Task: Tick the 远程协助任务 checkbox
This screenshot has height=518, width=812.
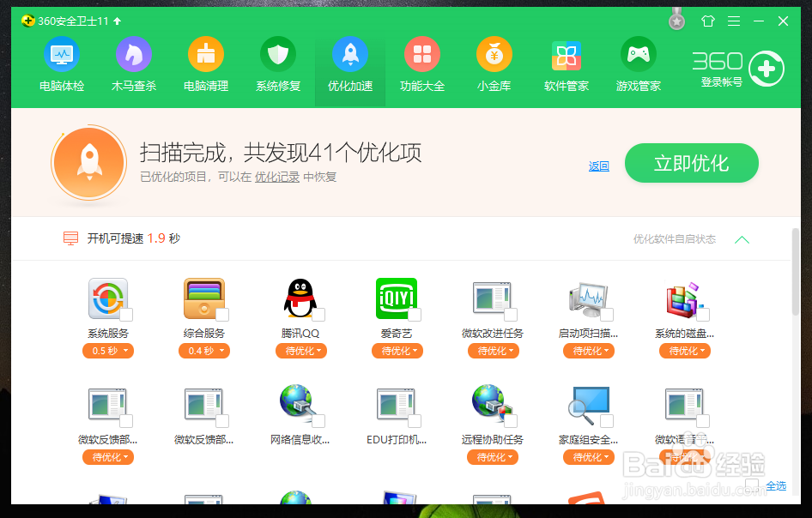Action: 511,421
